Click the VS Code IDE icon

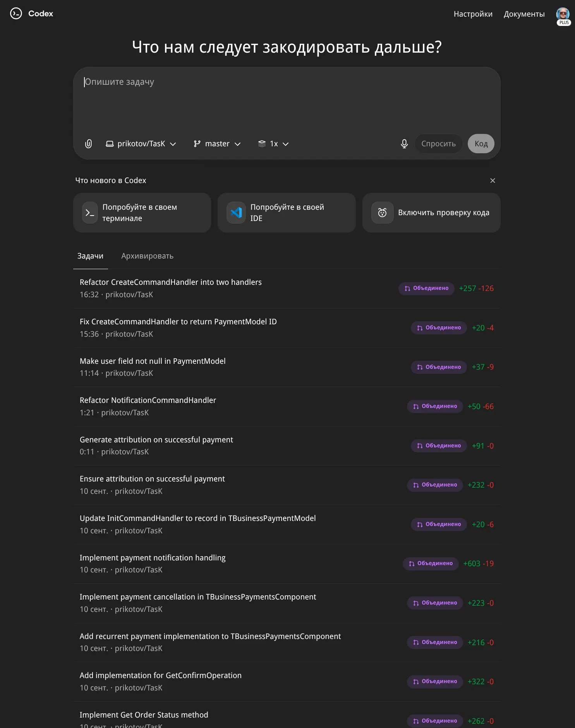coord(236,213)
